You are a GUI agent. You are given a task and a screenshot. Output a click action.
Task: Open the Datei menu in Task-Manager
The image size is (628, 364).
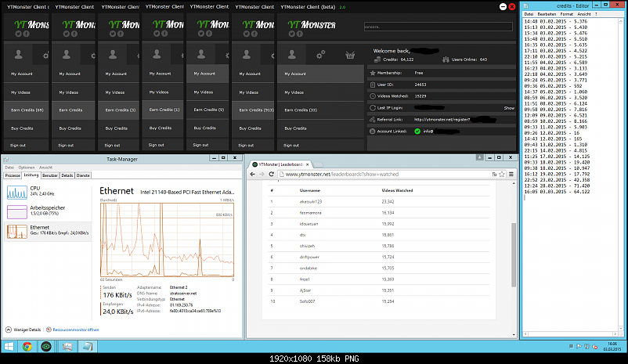coord(9,168)
